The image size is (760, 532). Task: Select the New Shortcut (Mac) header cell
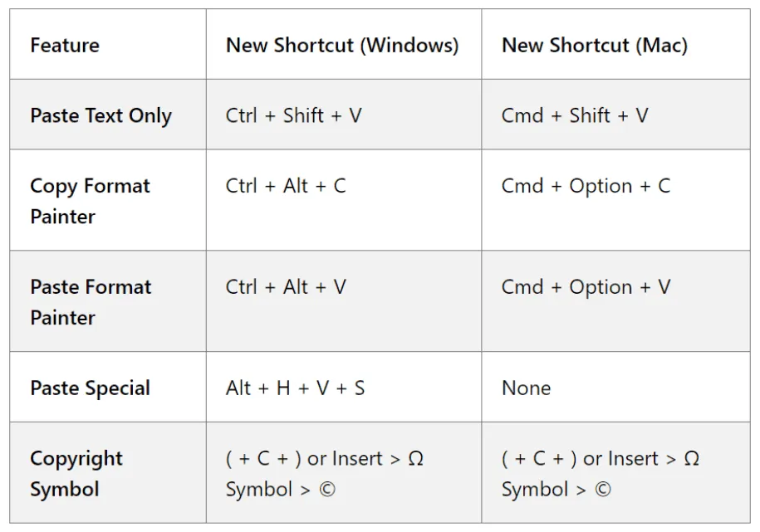pos(595,45)
